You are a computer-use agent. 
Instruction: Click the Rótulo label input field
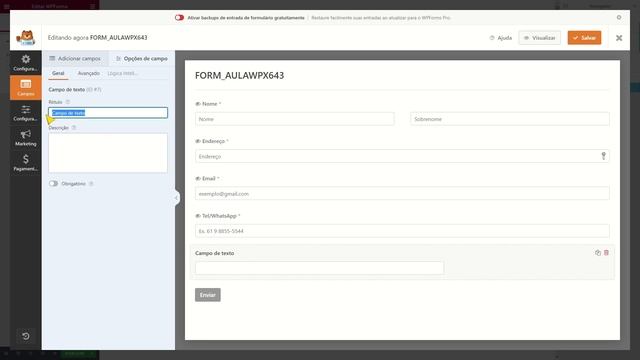pyautogui.click(x=108, y=113)
